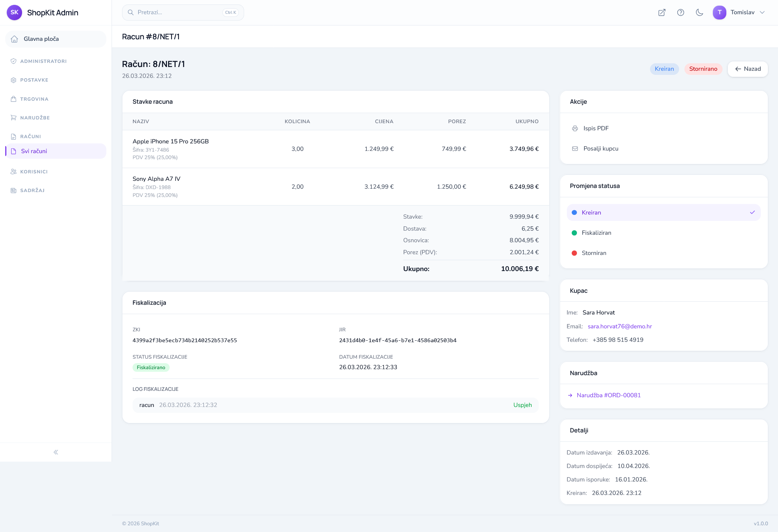Open the sara.horvat76@demo.hr email link

(620, 326)
